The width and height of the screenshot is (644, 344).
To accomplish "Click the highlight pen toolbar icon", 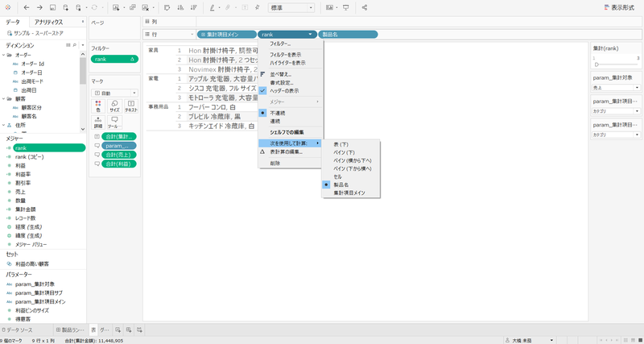I will (212, 7).
